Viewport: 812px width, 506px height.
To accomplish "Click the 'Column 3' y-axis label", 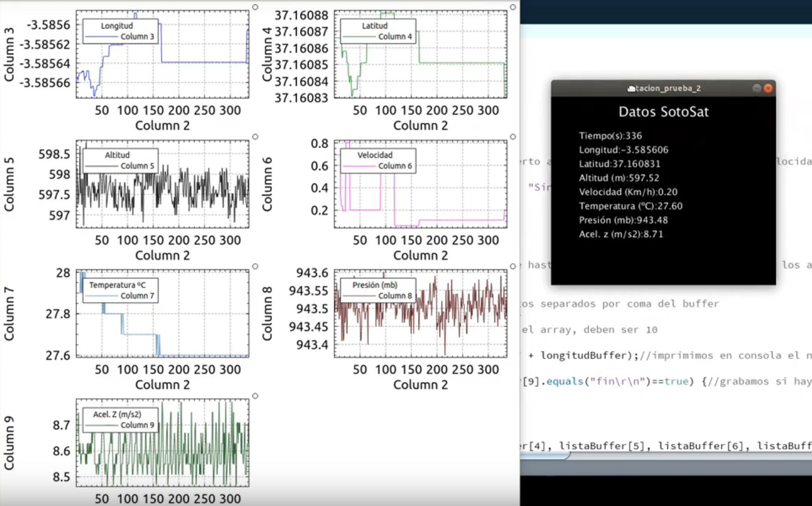I will [x=9, y=55].
